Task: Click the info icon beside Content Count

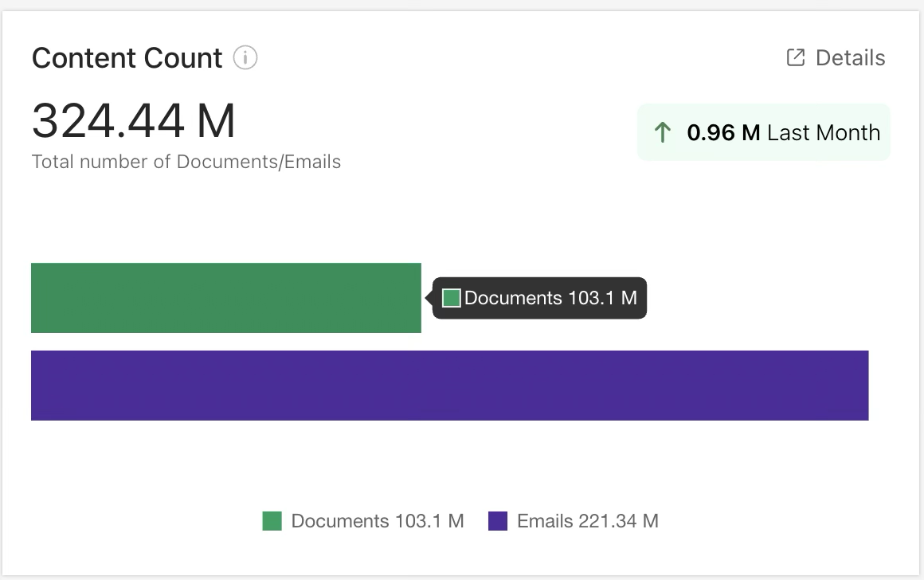Action: pyautogui.click(x=245, y=58)
